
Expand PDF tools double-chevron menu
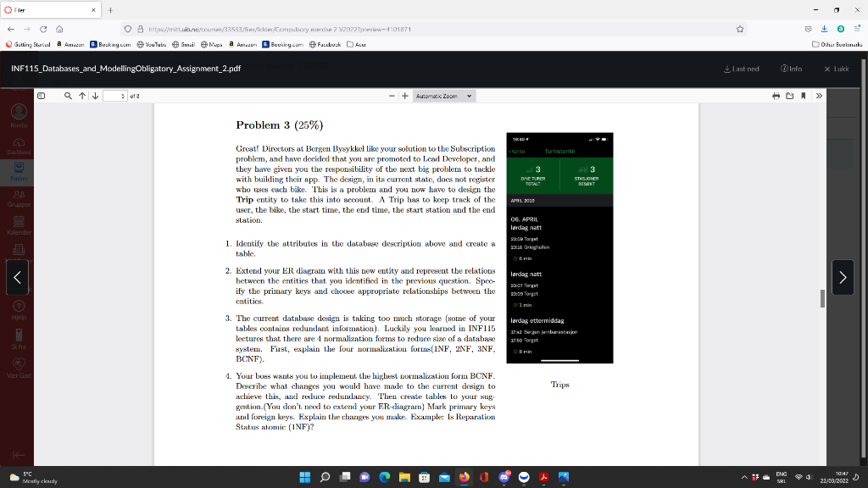(x=820, y=96)
